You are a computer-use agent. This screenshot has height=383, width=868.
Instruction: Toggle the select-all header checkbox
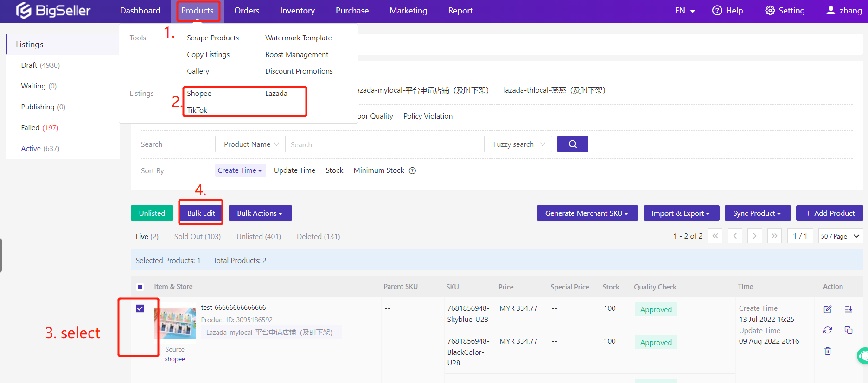(x=140, y=287)
